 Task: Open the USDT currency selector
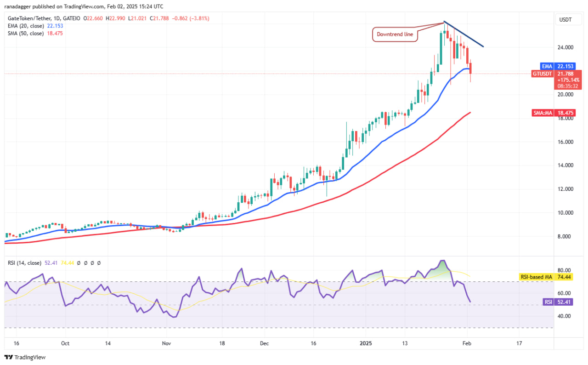click(568, 19)
